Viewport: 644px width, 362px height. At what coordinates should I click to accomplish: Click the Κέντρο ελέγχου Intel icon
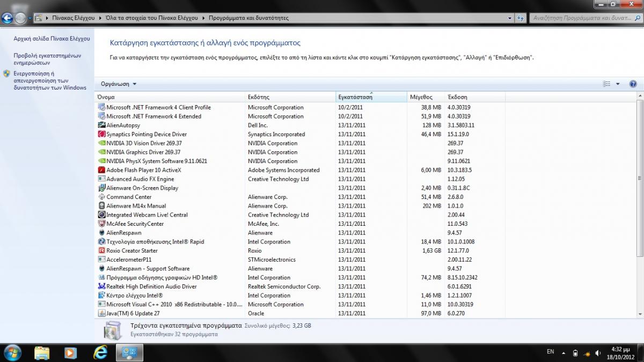(x=102, y=295)
